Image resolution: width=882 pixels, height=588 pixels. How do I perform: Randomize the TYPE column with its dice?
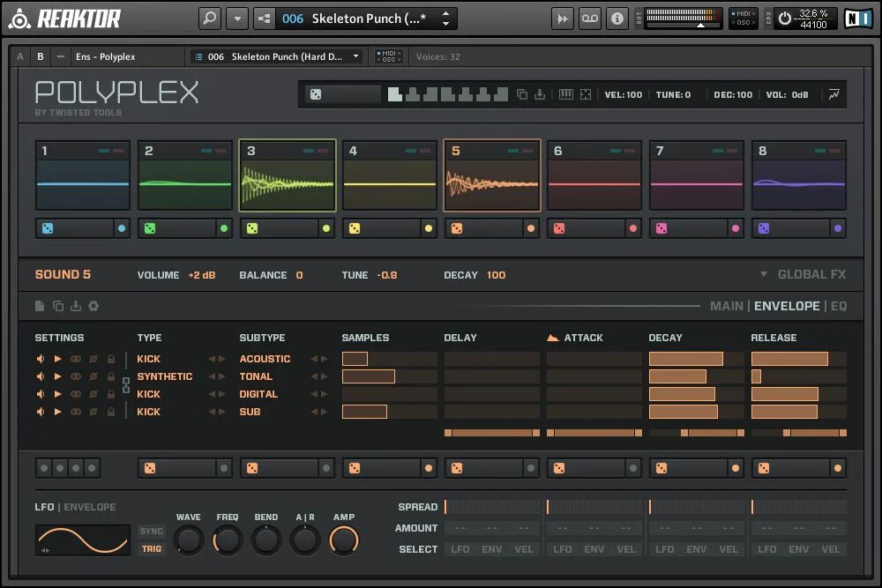[150, 468]
